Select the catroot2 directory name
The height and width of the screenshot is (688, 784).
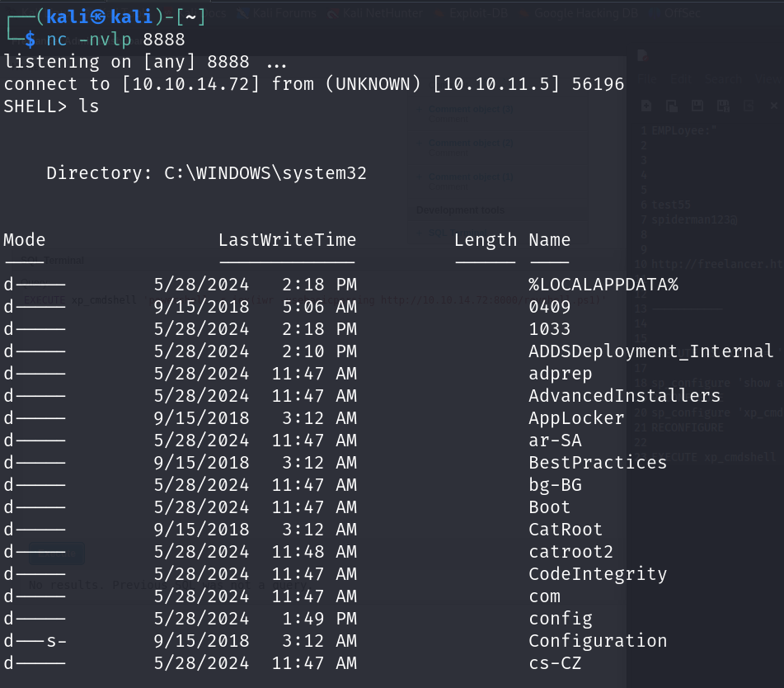coord(570,552)
